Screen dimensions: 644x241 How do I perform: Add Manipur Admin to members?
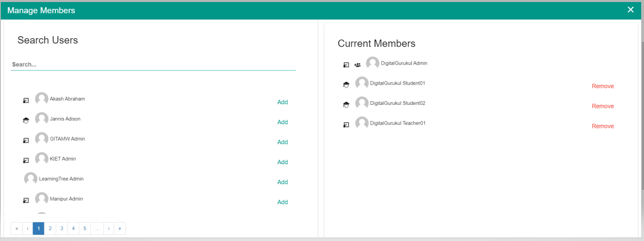point(282,202)
